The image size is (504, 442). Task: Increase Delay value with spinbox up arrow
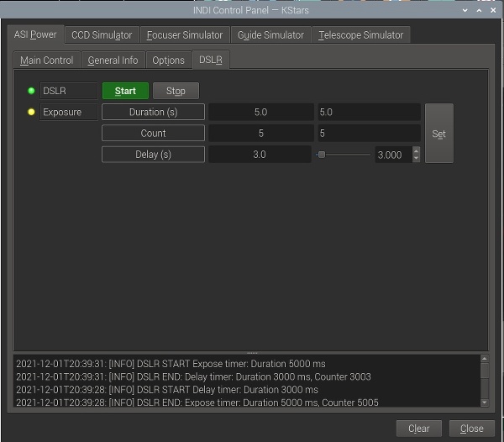coord(416,150)
